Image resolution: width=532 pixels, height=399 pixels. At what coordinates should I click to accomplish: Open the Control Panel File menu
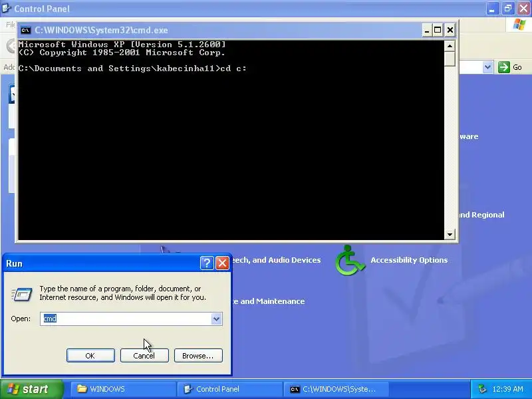(11, 25)
